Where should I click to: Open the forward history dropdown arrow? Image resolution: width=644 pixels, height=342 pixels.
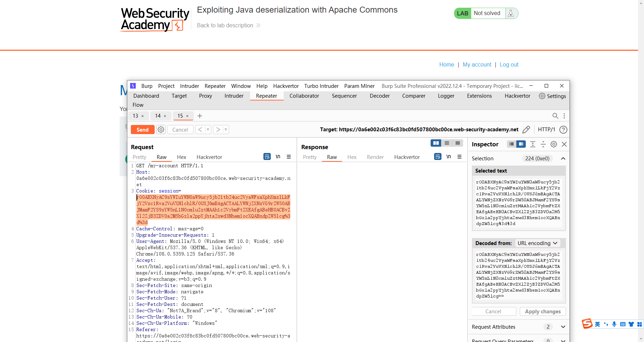[226, 130]
